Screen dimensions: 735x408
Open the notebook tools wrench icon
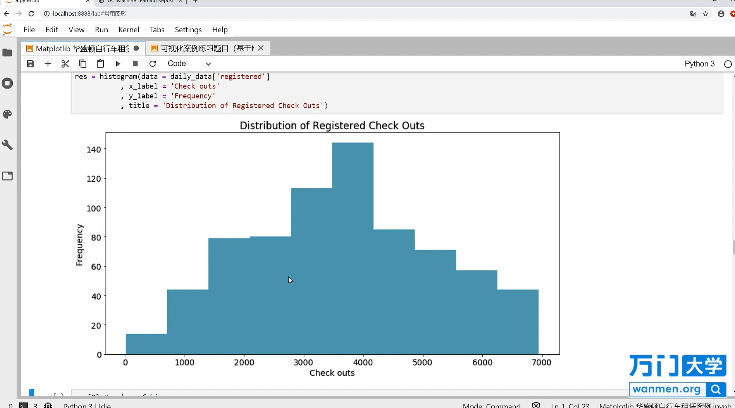pyautogui.click(x=8, y=145)
